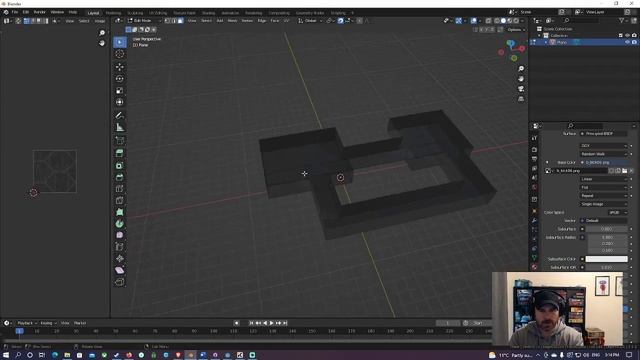Switch to the UV Editing workspace tab
The image size is (640, 360).
point(158,13)
